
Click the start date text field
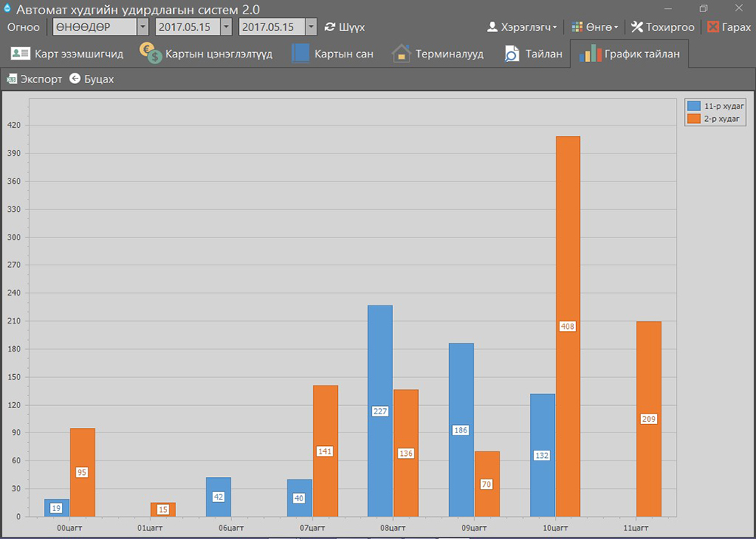[188, 27]
